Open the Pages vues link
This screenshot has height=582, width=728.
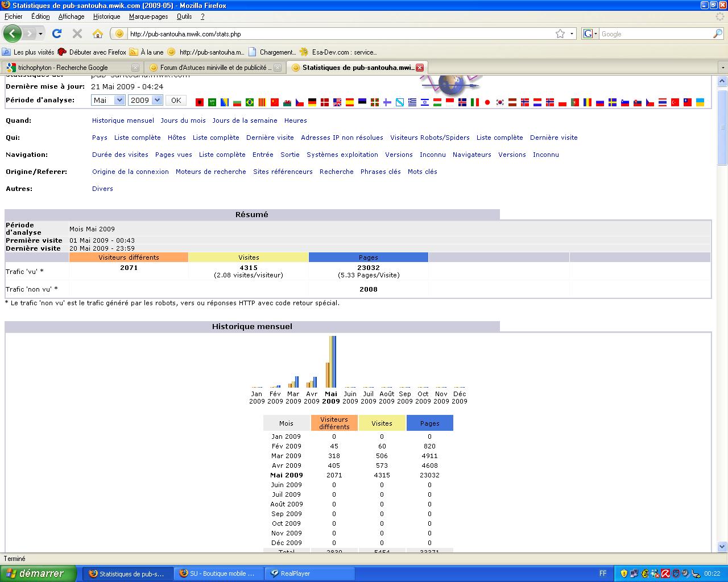coord(173,155)
